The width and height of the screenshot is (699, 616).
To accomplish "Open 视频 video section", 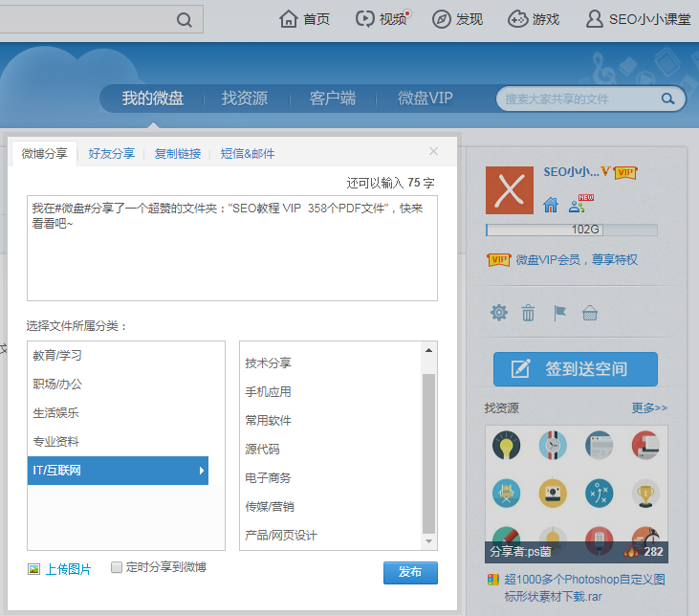I will click(382, 19).
